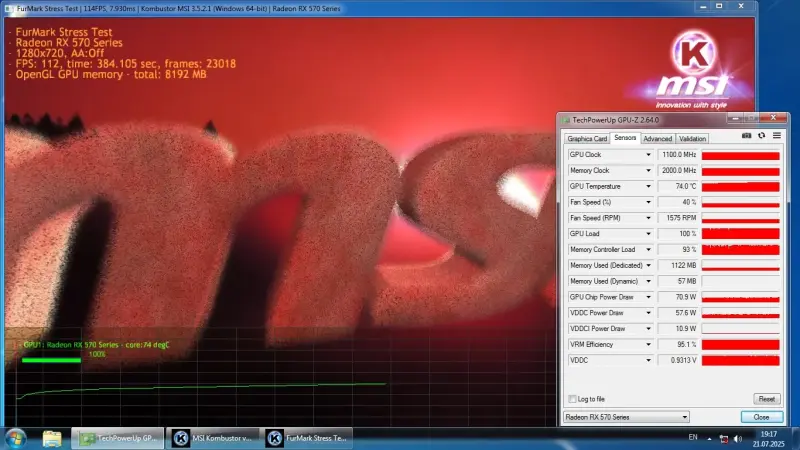Click the FurMark FPS statistics overlay line
Image resolution: width=800 pixels, height=450 pixels.
126,64
